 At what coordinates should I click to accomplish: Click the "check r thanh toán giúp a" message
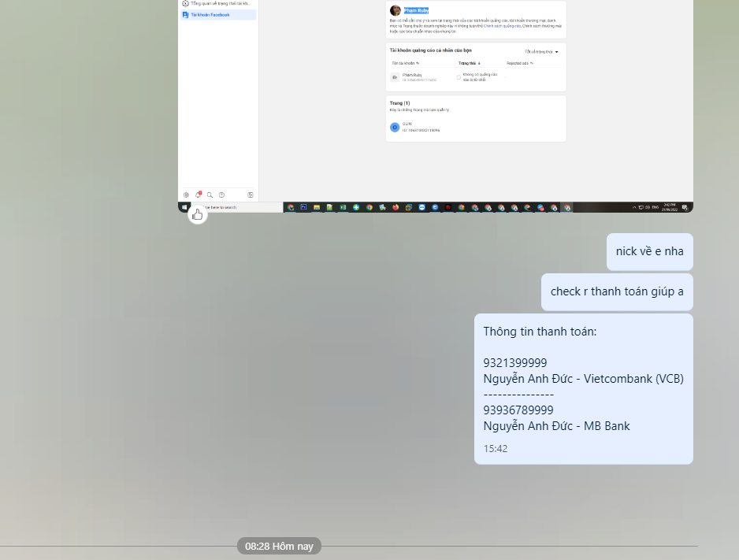[x=617, y=291]
